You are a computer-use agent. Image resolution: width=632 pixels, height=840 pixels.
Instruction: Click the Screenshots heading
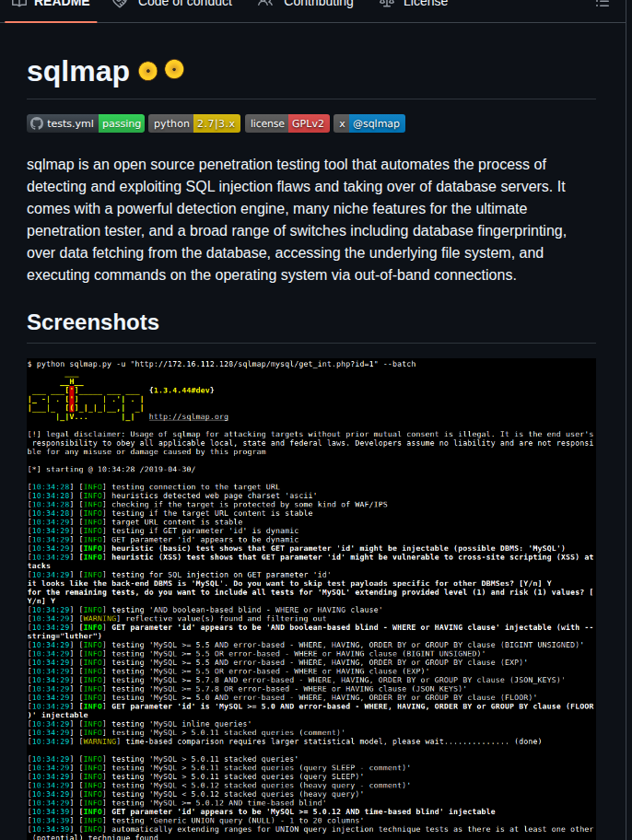93,322
